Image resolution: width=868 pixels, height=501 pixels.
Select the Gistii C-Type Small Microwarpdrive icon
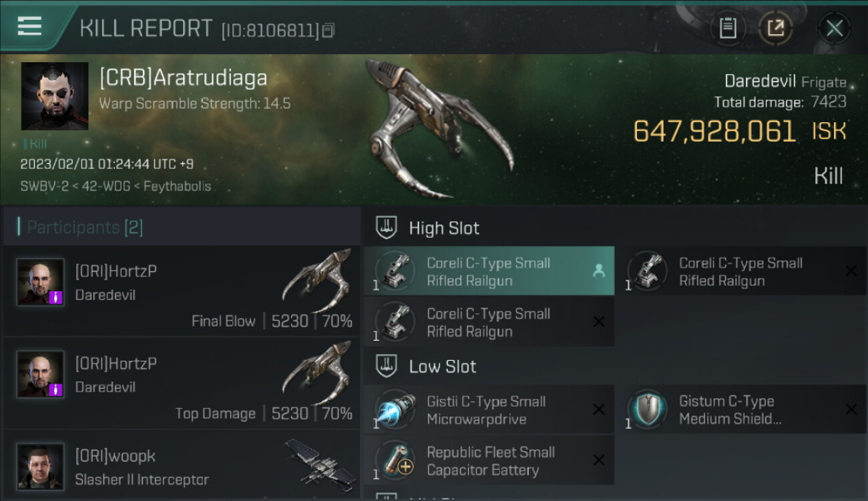pyautogui.click(x=395, y=409)
